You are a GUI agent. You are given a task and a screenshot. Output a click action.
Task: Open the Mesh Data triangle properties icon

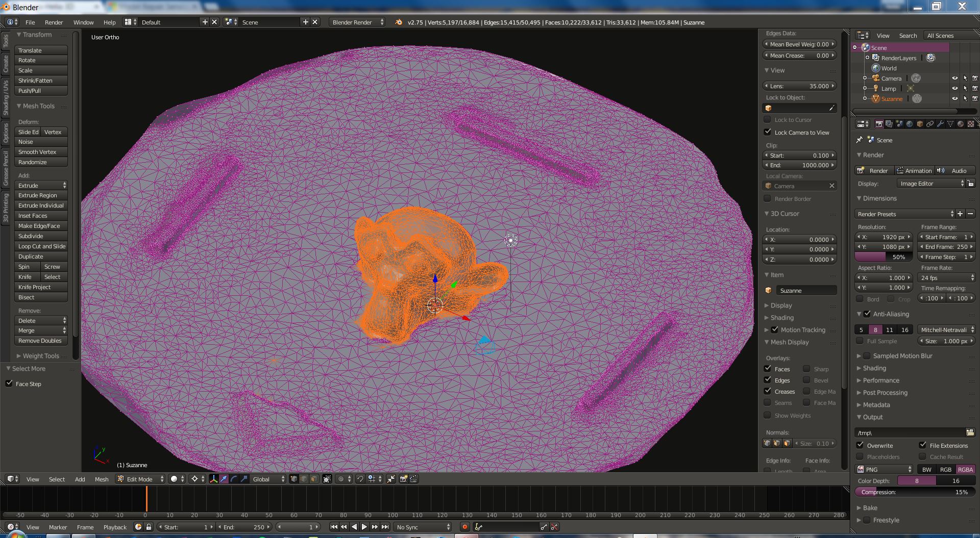point(950,124)
